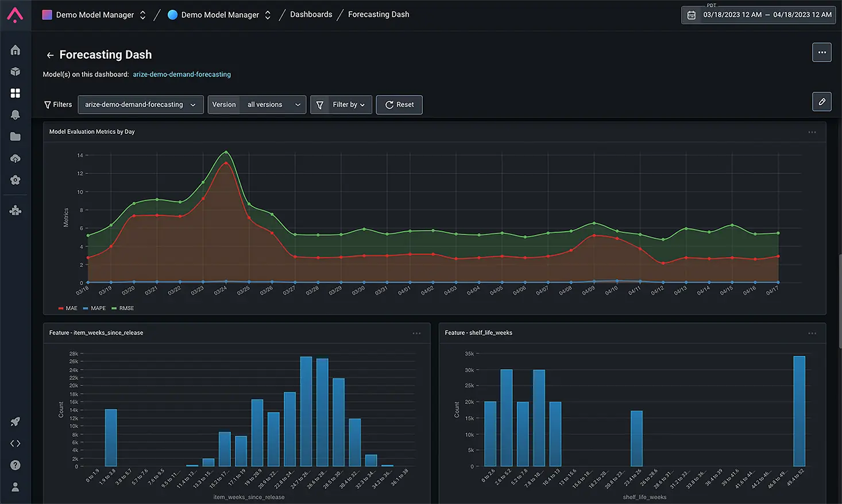842x504 pixels.
Task: Open ellipsis menu of item_weeks_since_release panel
Action: click(x=416, y=334)
